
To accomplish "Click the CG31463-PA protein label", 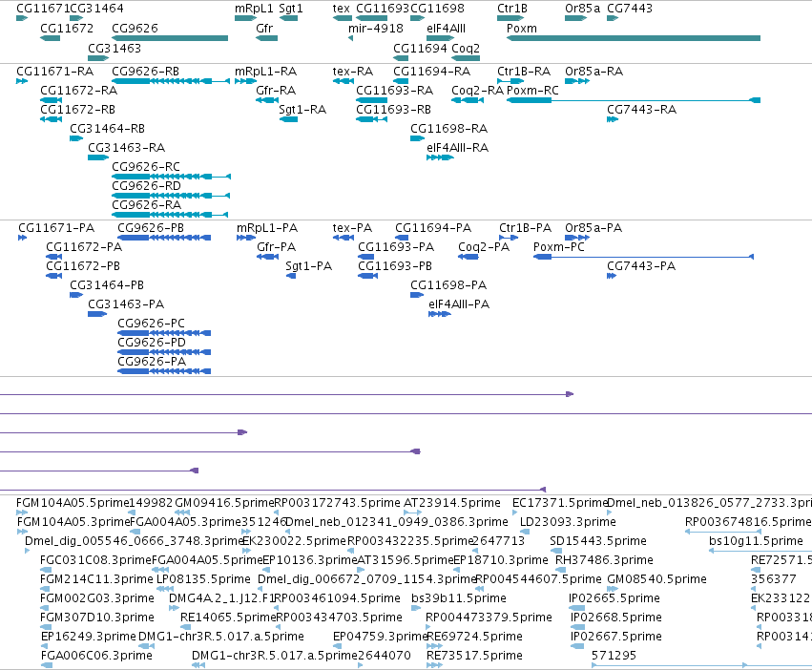I will click(126, 304).
